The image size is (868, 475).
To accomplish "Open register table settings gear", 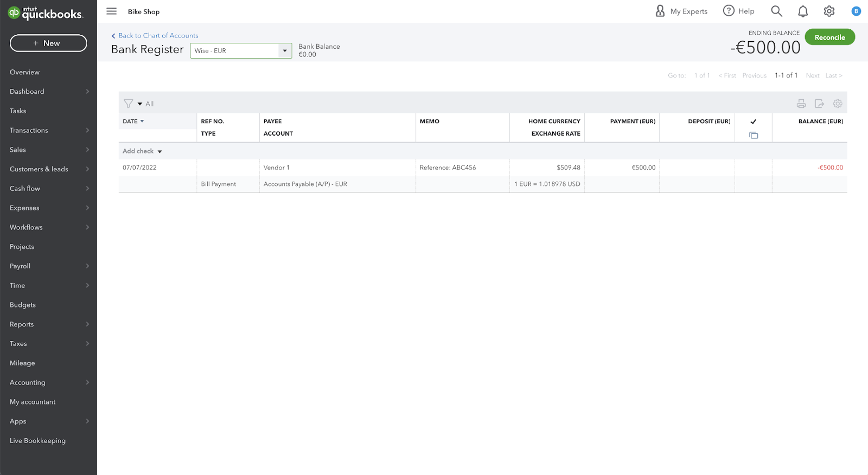I will click(838, 104).
